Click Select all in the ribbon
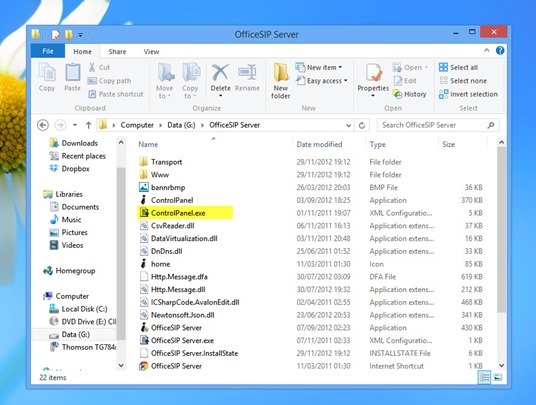The image size is (536, 405). 458,67
